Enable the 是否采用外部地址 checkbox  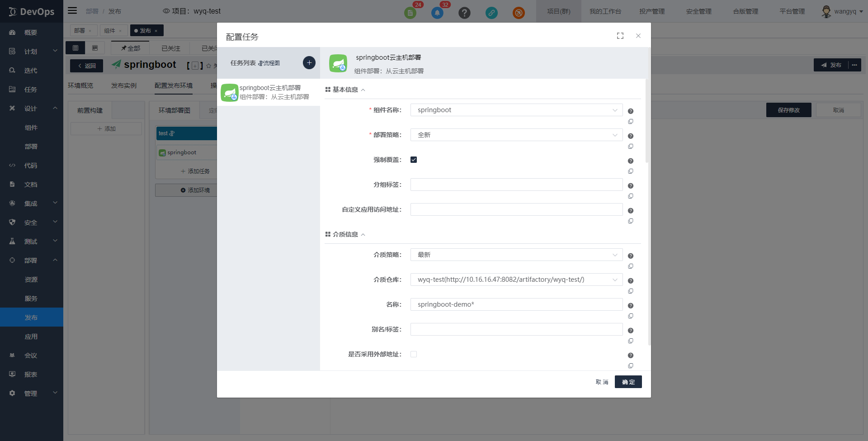(414, 354)
